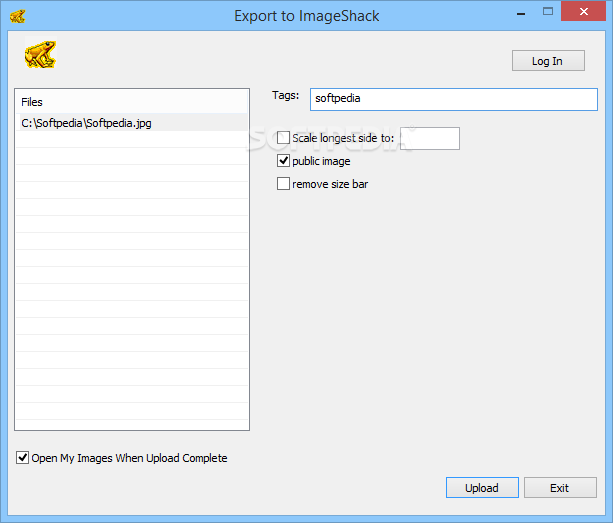This screenshot has width=613, height=523.
Task: Enable the Scale longest side to checkbox
Action: pos(283,138)
